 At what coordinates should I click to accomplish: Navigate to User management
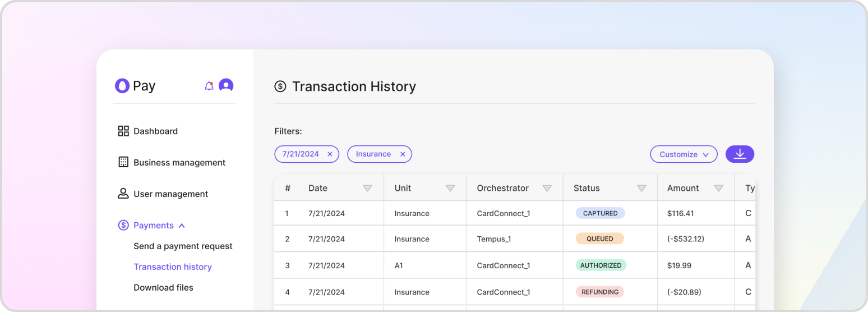tap(170, 194)
